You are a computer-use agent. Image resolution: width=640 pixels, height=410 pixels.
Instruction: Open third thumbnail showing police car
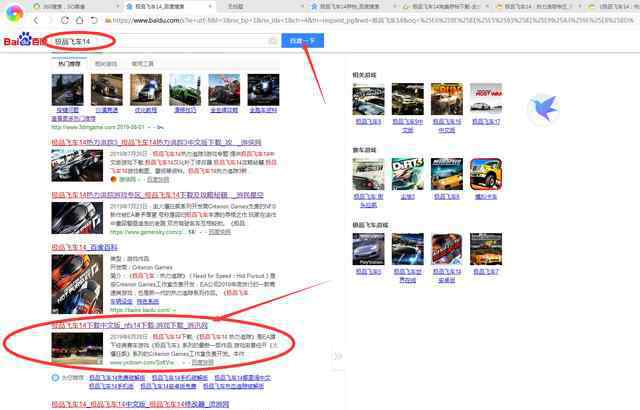pyautogui.click(x=146, y=90)
